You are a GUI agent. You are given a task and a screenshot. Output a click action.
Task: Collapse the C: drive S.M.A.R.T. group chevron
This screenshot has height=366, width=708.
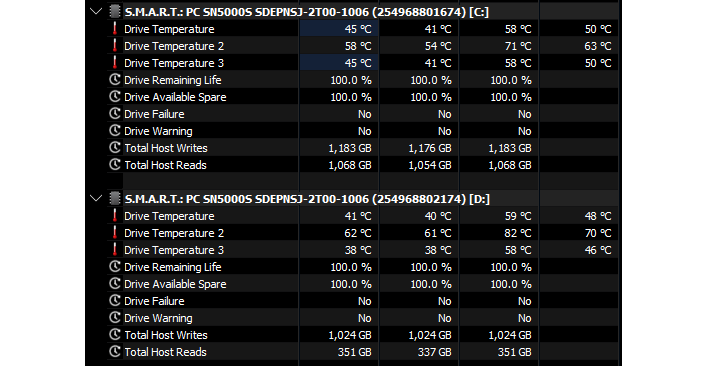coord(96,12)
